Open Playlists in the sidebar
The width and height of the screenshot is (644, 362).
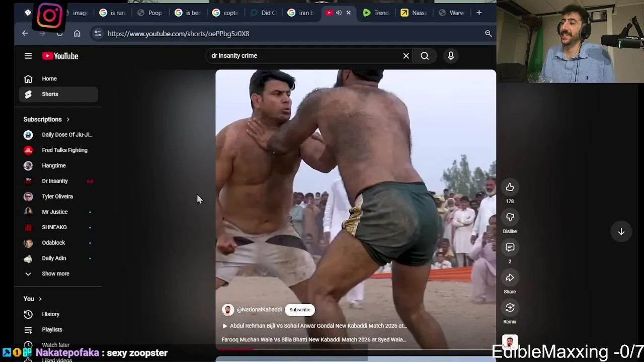tap(58, 330)
